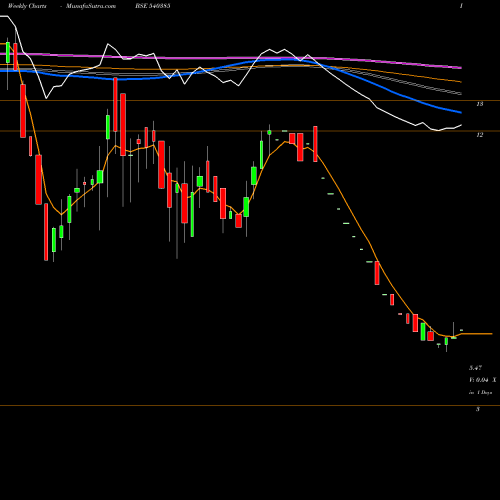Click the "13" price axis label
Viewport: 500px width, 500px height.
pyautogui.click(x=480, y=104)
